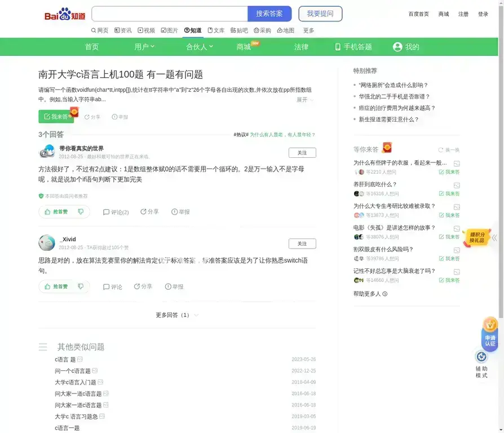504x433 pixels.
Task: Toggle 抢首赞 like on first answer
Action: (56, 212)
